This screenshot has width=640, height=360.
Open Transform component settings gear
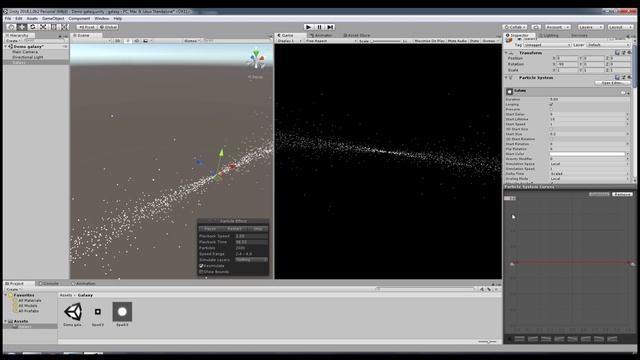pos(629,53)
